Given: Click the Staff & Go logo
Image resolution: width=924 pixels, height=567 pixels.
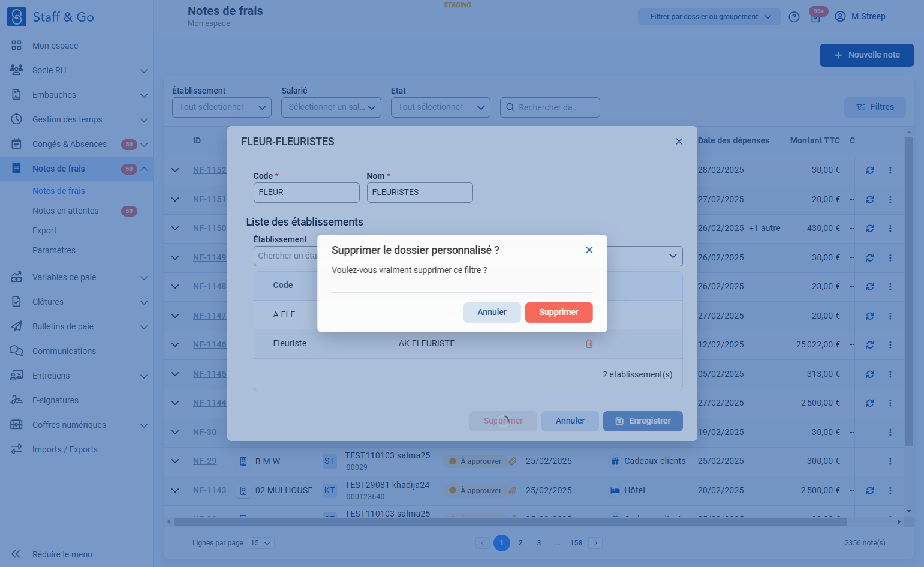Looking at the screenshot, I should coord(50,17).
